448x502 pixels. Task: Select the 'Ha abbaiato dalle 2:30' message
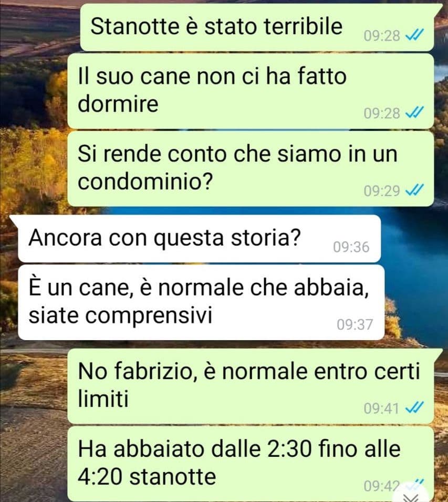251,464
